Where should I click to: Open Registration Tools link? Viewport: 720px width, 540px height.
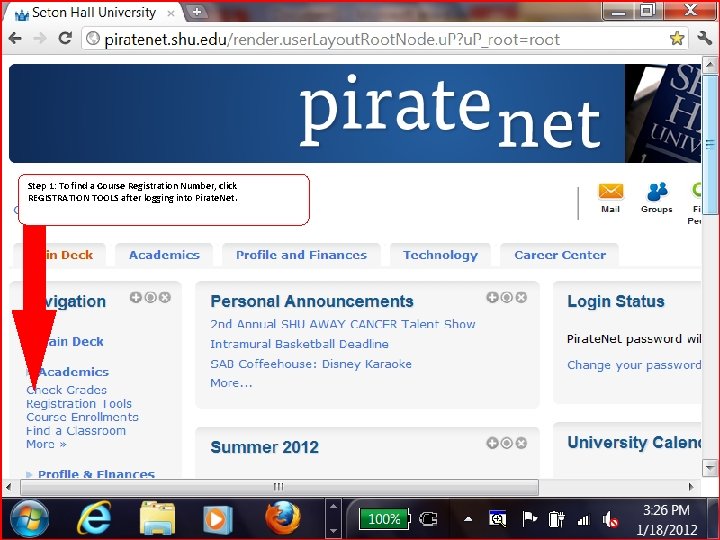[79, 404]
